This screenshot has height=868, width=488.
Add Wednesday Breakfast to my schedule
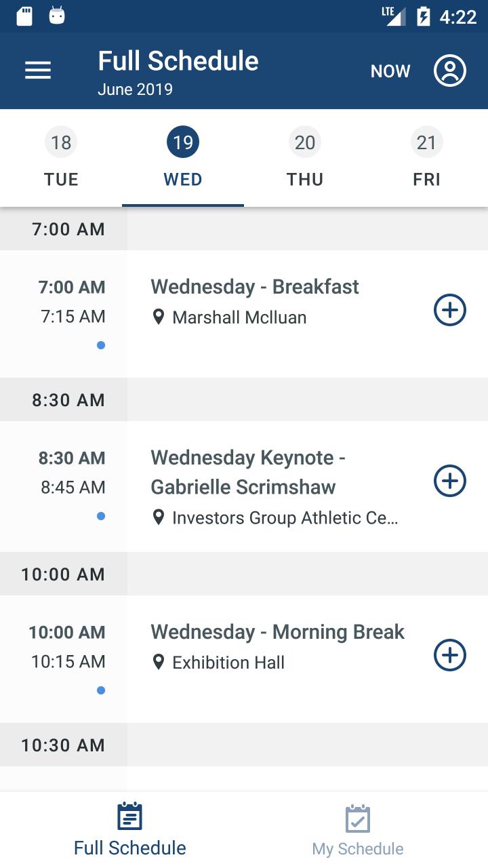(x=450, y=310)
